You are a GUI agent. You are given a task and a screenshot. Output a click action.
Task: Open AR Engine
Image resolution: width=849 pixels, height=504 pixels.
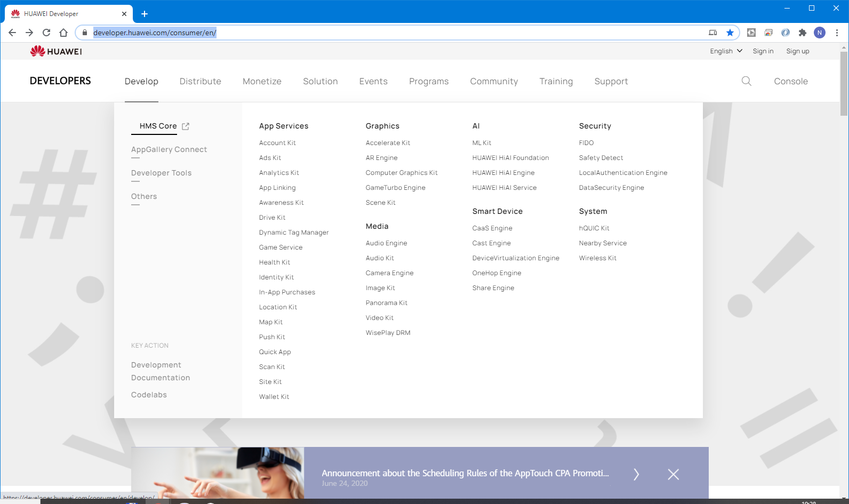(x=382, y=158)
